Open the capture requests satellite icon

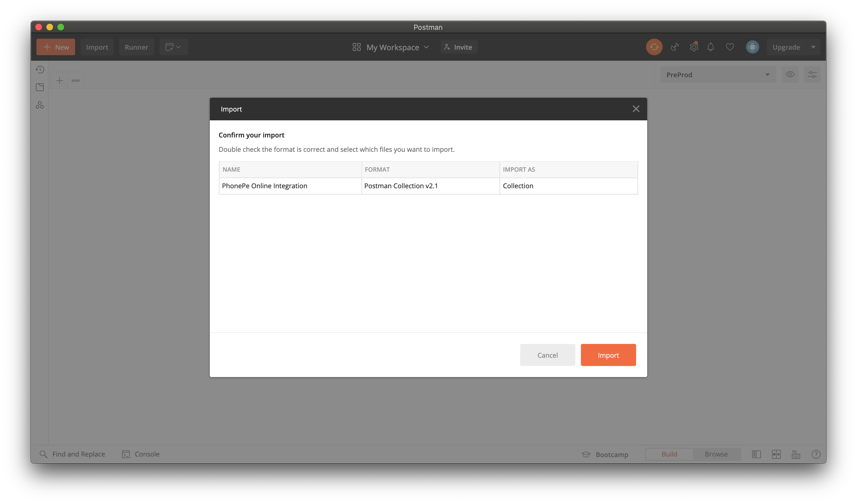675,47
